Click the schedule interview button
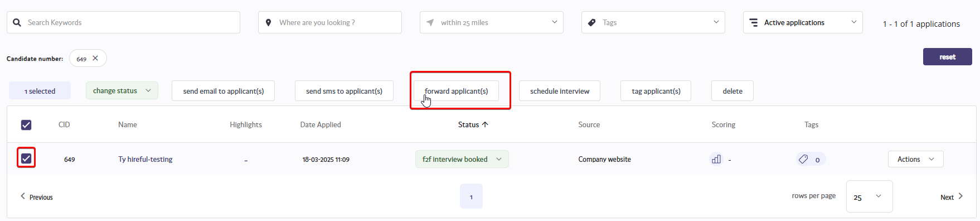This screenshot has height=221, width=980. (559, 91)
